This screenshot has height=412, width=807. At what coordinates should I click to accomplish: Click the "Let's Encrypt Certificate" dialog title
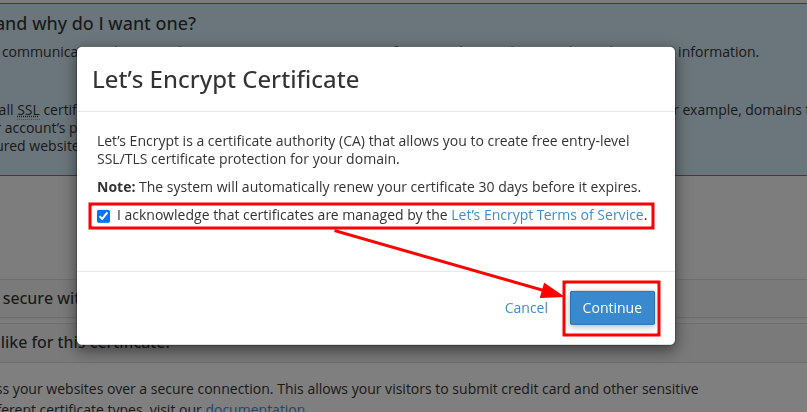[x=225, y=80]
